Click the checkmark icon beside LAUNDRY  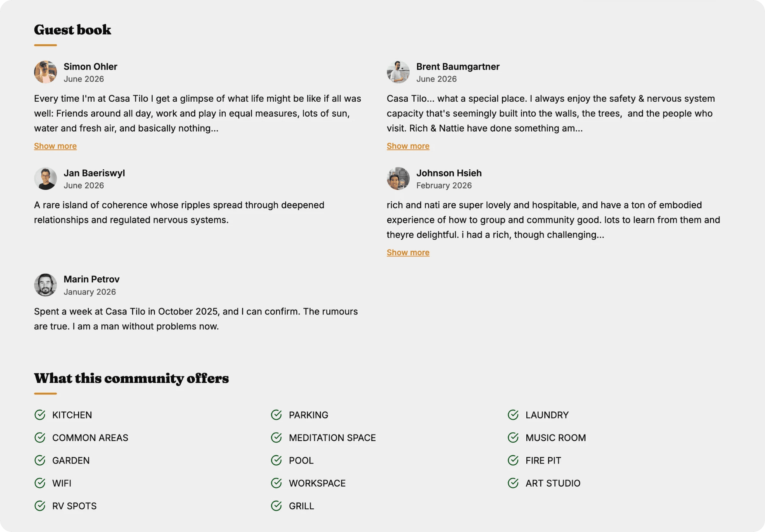[x=513, y=415]
